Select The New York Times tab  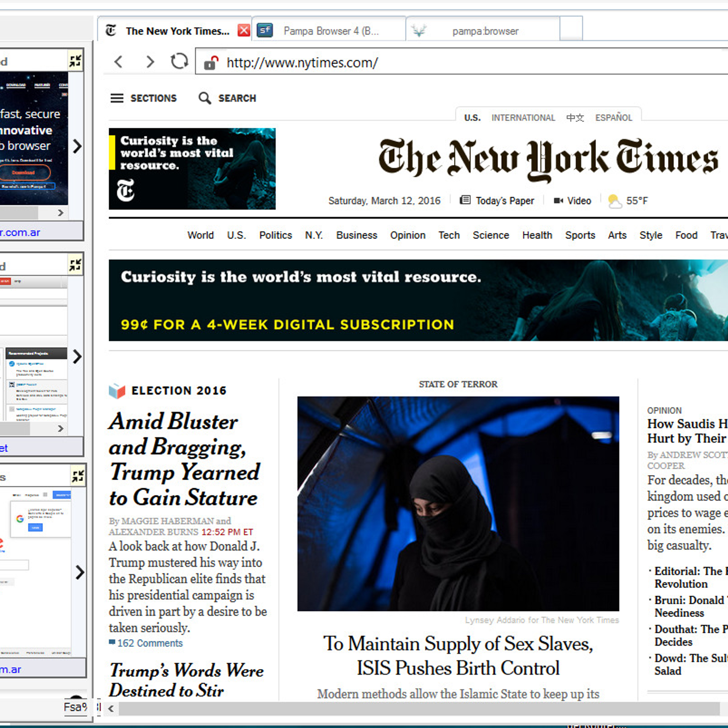(x=175, y=30)
